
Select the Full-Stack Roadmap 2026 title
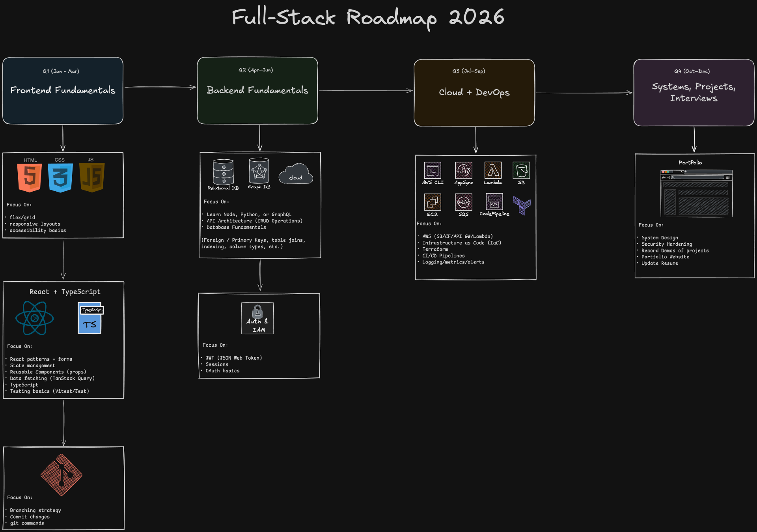pos(368,18)
